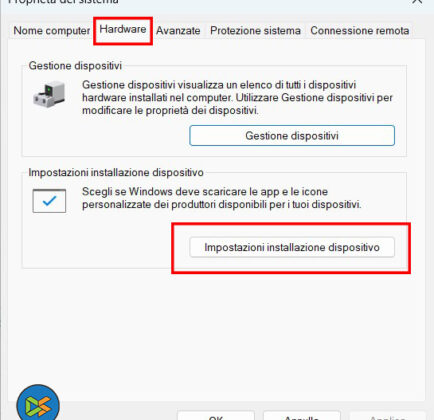The height and width of the screenshot is (420, 434).
Task: Click the description text about hardware installati
Action: 237,97
